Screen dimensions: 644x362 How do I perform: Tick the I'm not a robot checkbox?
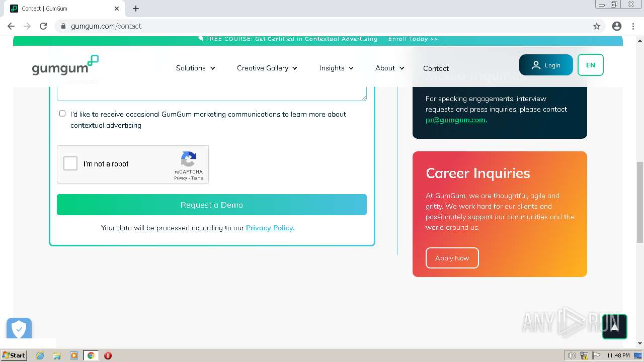coord(70,163)
